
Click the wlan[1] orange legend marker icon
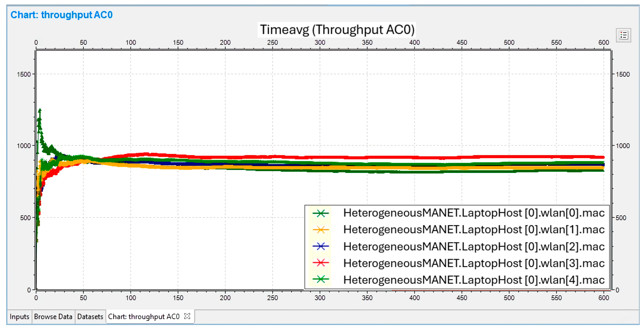tap(321, 230)
